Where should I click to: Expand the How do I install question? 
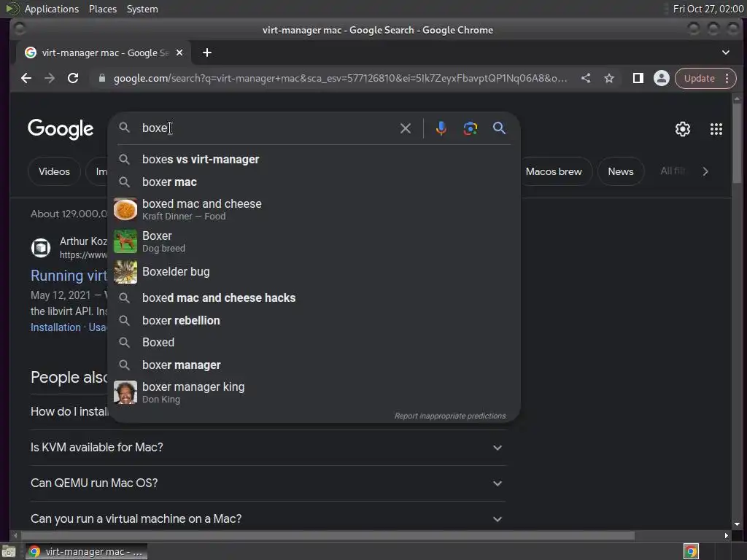pyautogui.click(x=69, y=412)
